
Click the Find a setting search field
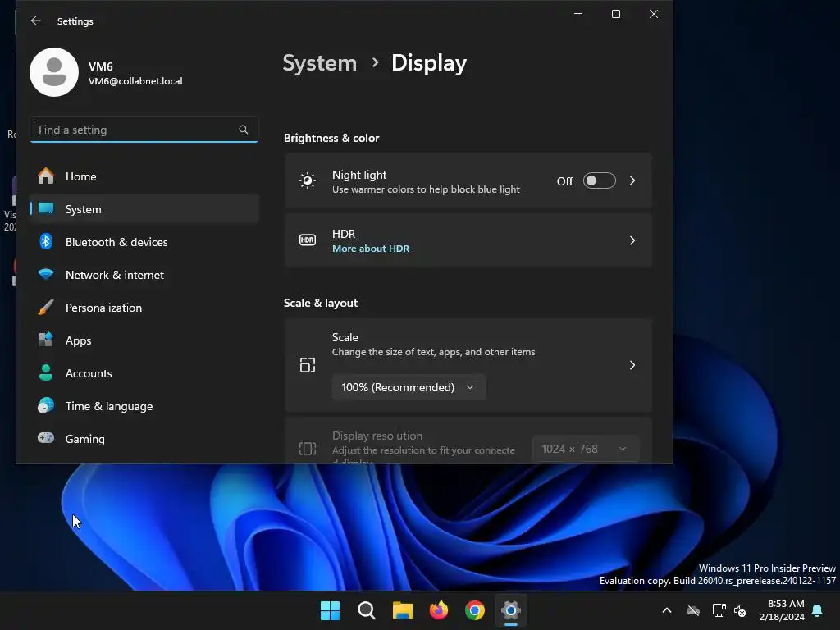144,130
